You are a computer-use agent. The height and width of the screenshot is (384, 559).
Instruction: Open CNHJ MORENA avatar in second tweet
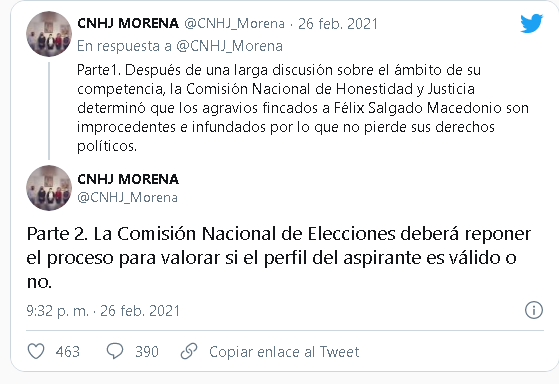click(49, 188)
